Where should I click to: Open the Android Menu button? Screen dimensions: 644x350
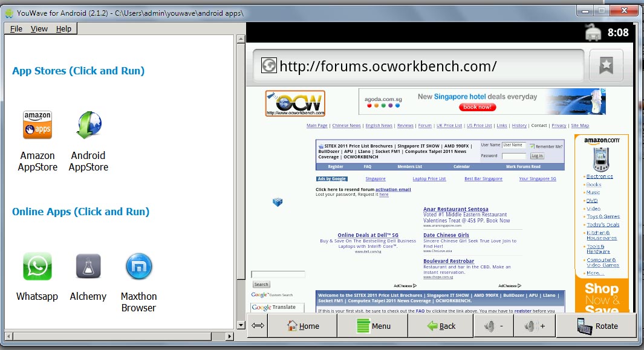click(x=373, y=326)
